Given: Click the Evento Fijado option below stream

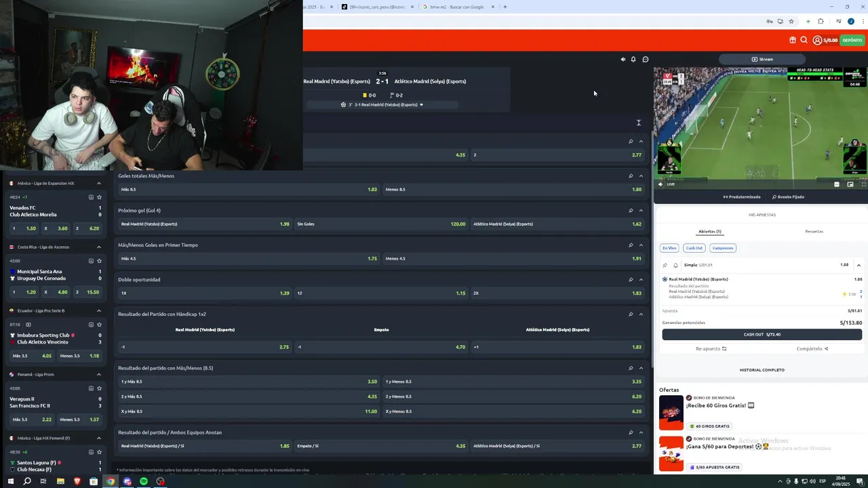Looking at the screenshot, I should point(788,197).
